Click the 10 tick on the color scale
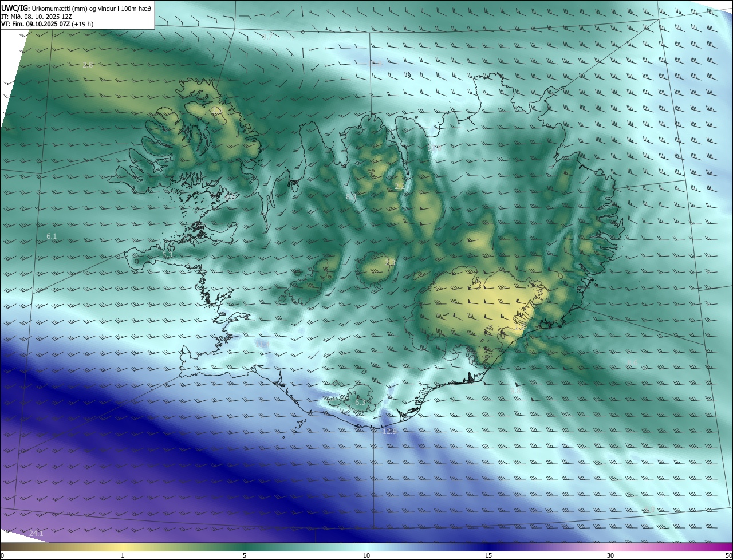Viewport: 733px width, 560px height. [366, 555]
